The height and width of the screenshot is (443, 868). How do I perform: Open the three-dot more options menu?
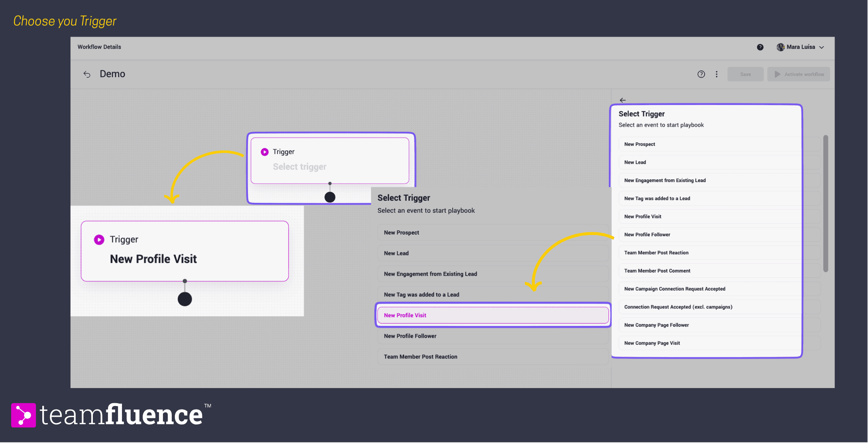tap(717, 74)
